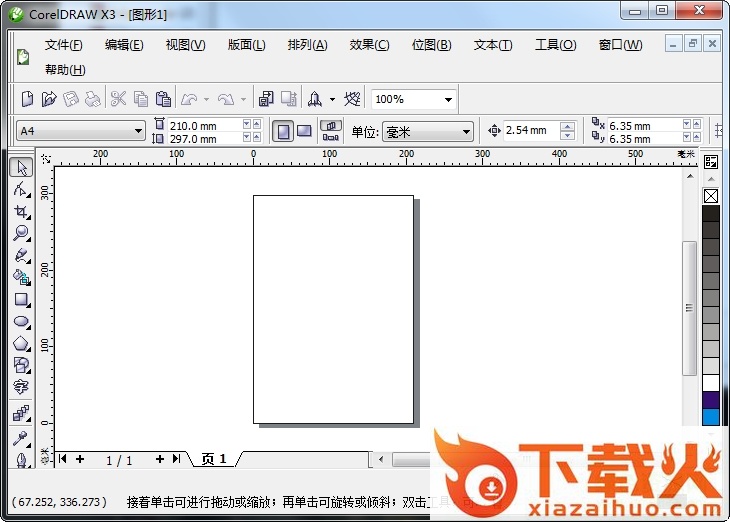Toggle Portrait page orientation

[283, 131]
